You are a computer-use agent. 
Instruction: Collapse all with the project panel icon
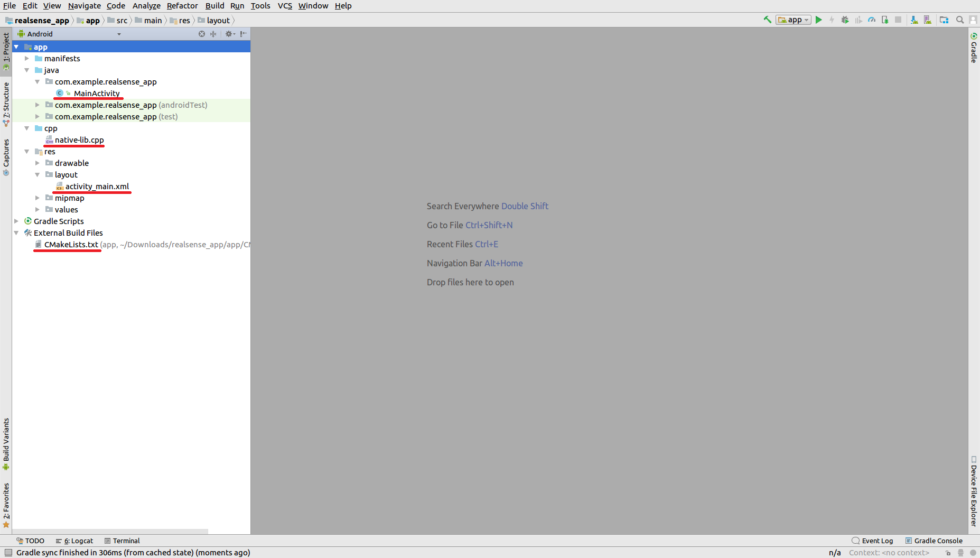pos(213,34)
